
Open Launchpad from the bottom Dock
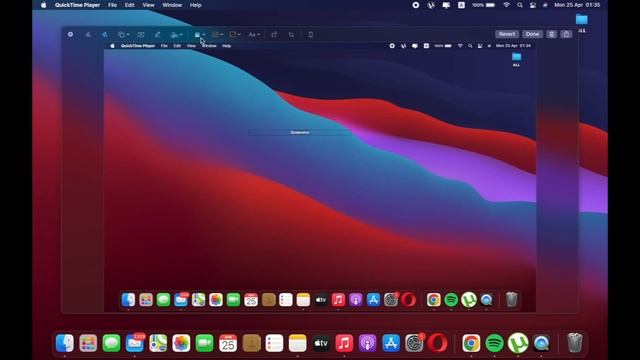88,343
